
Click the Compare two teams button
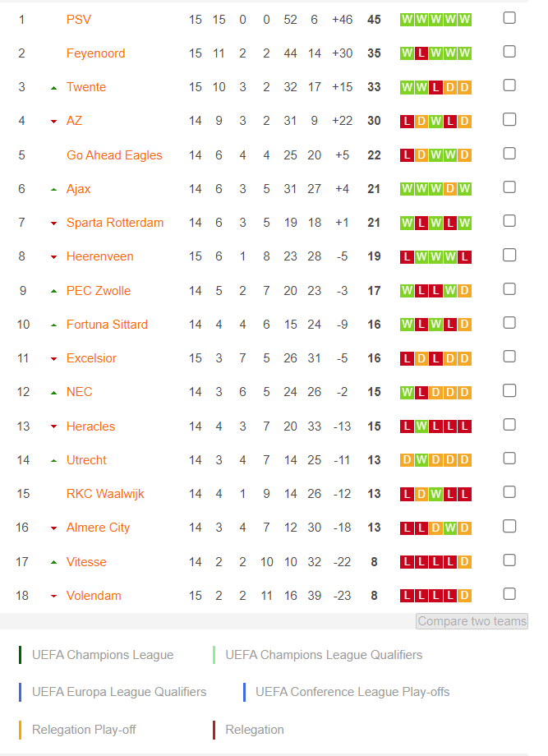(x=472, y=621)
